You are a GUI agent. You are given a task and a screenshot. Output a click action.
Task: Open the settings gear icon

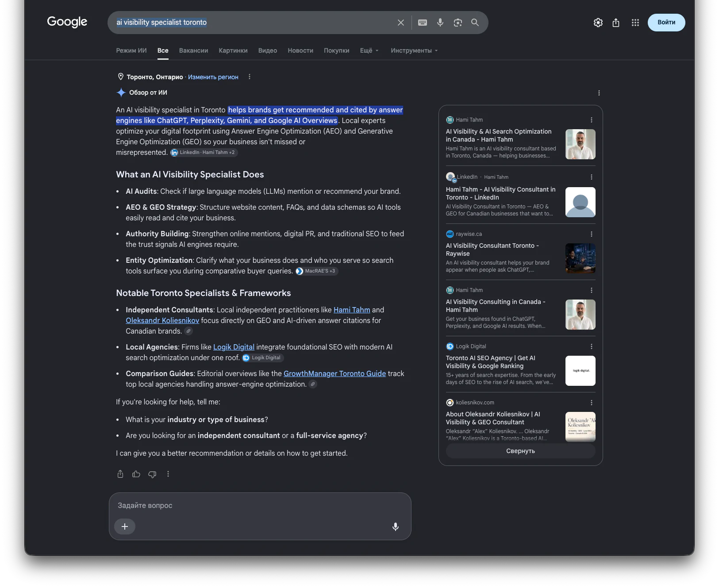[598, 23]
